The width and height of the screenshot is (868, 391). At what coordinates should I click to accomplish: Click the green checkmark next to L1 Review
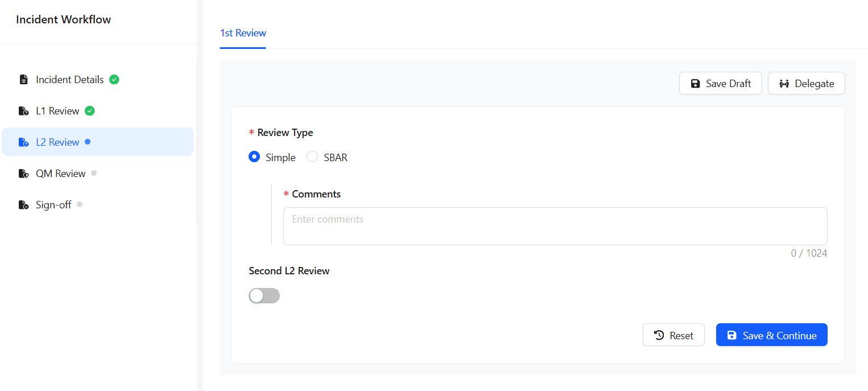click(89, 110)
